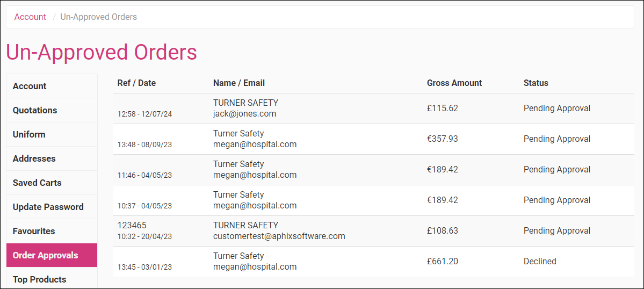Click the order dated 10:37 - 04/05/23

coord(144,206)
